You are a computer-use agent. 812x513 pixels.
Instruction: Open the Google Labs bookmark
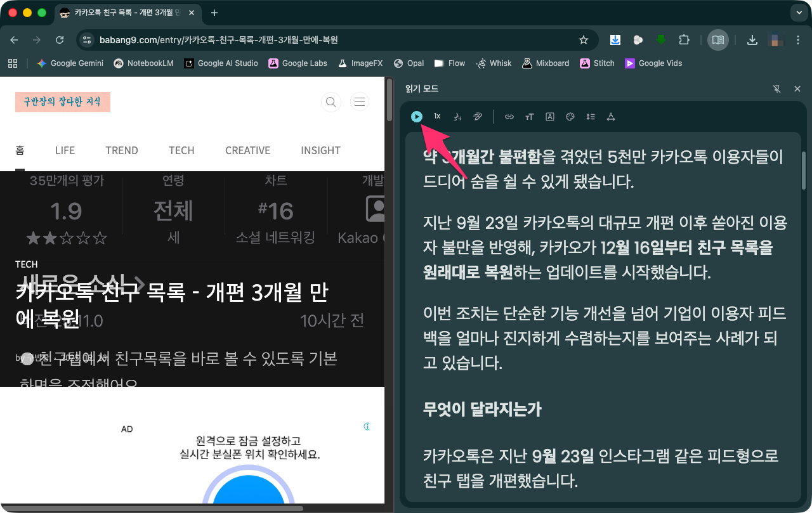pos(298,63)
